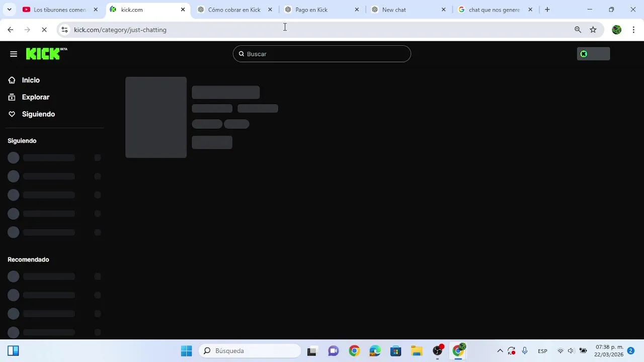Bookmark this page with the star
This screenshot has height=362, width=644.
coord(593,30)
